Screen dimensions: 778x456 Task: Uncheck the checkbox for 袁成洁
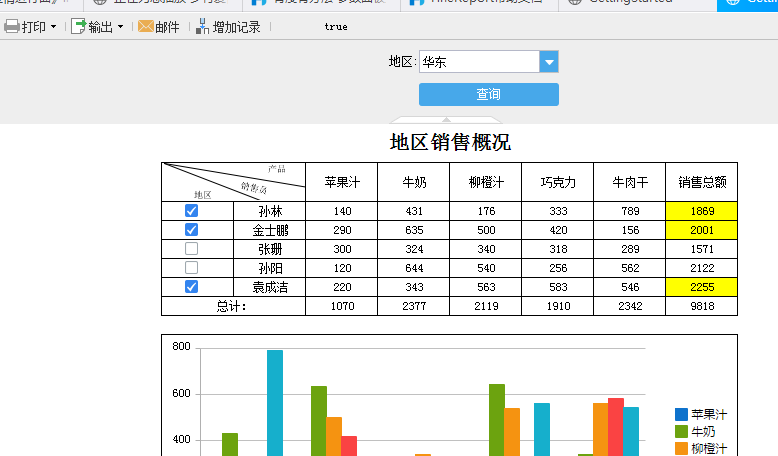(x=192, y=287)
